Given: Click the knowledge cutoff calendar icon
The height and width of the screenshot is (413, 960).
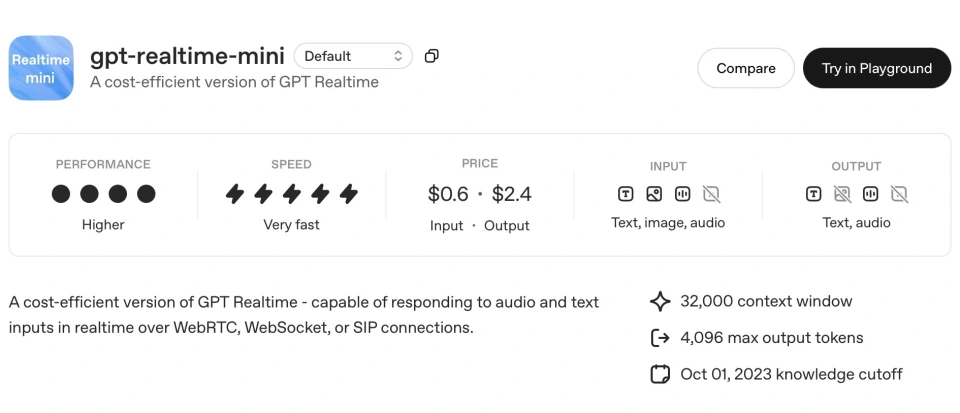Looking at the screenshot, I should (660, 375).
